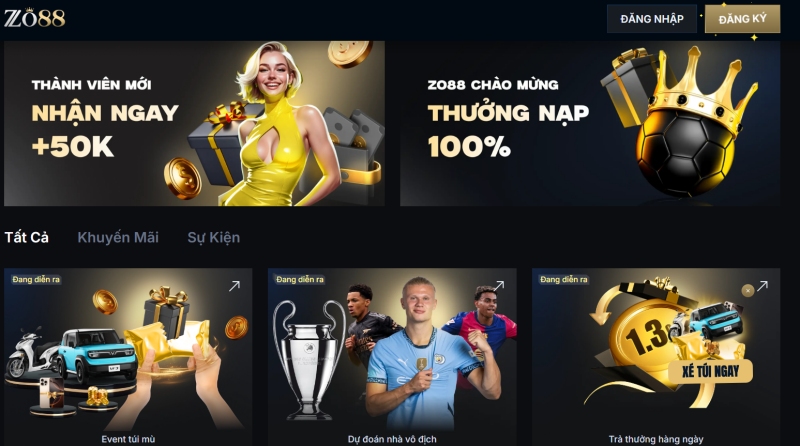This screenshot has height=446, width=800.
Task: Open arrow icon on Dự đoán nhà vô địch card
Action: (498, 285)
